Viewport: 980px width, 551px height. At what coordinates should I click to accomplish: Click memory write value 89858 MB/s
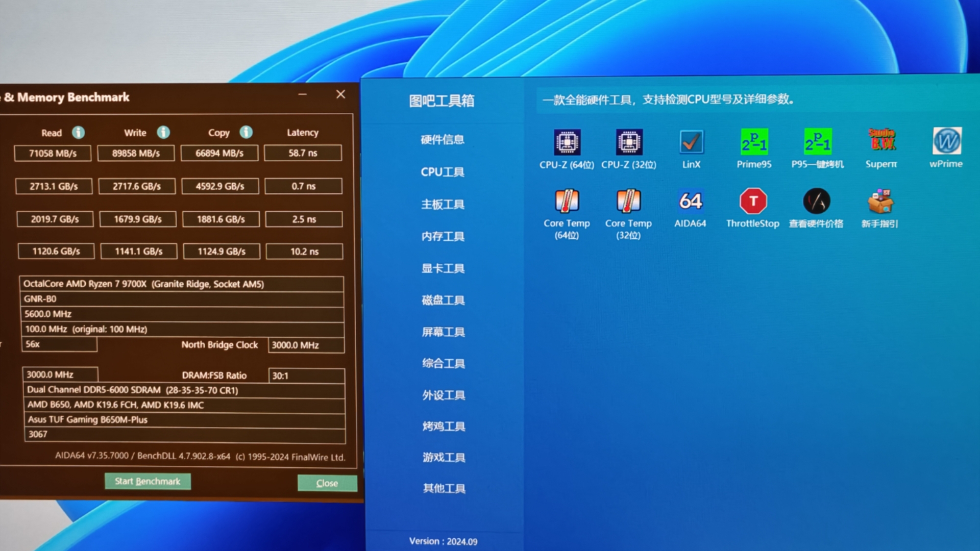click(136, 153)
